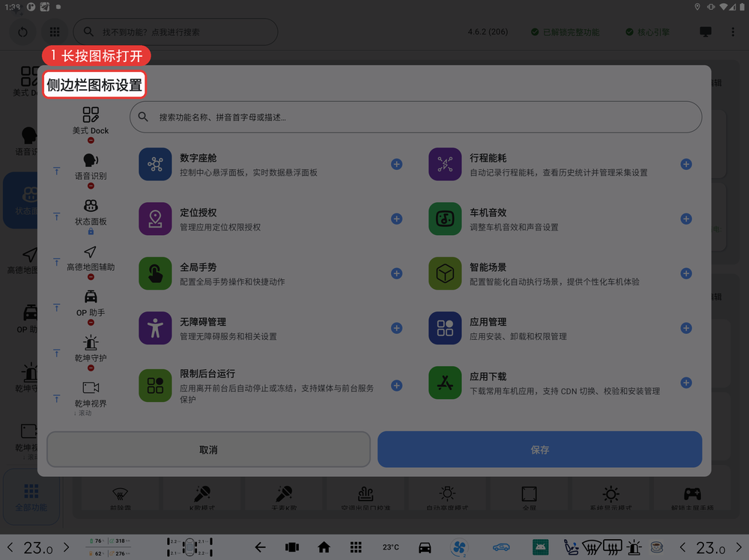749x560 pixels.
Task: Select 乾坤视界 in the dialog sidebar list
Action: tap(91, 395)
